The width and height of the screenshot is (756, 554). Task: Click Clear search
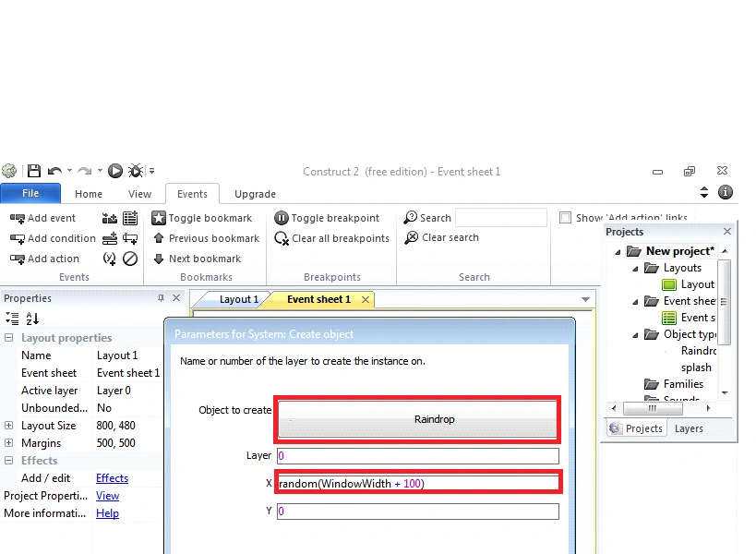pos(441,237)
